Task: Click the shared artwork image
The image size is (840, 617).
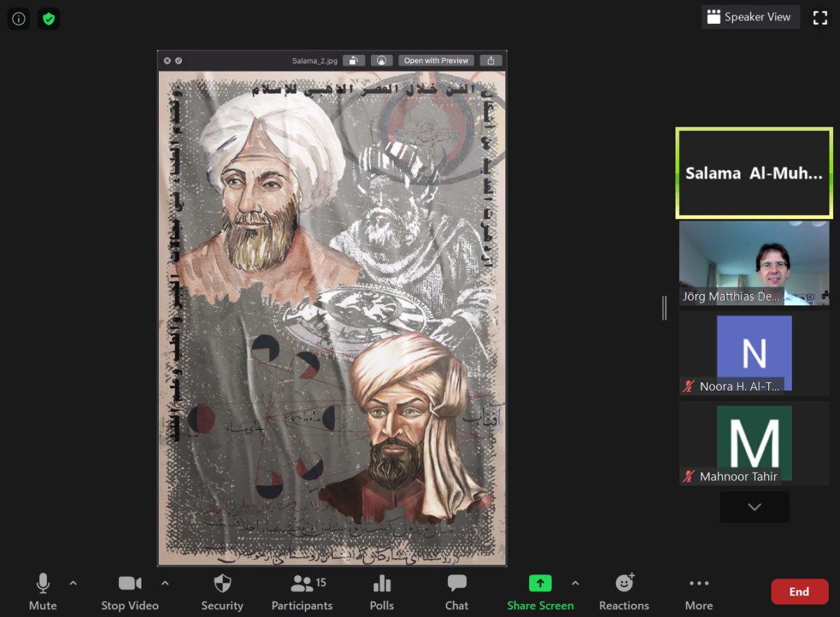Action: (x=332, y=317)
